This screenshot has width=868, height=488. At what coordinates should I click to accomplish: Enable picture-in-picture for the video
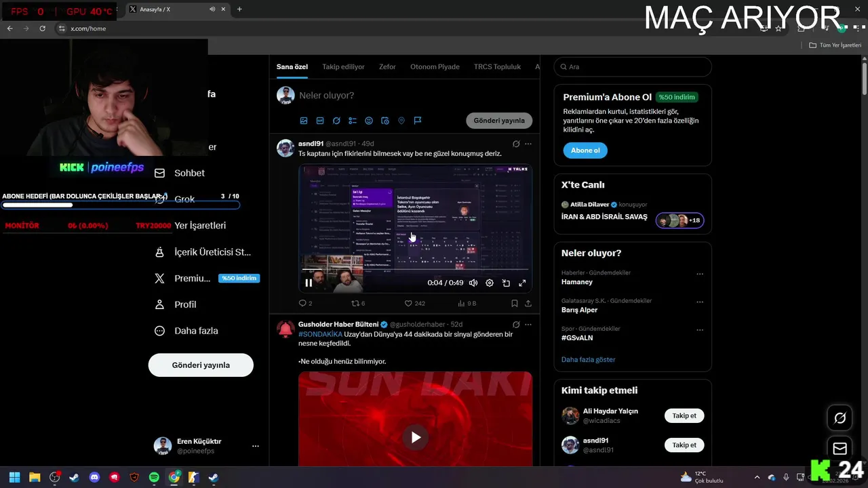(x=506, y=283)
